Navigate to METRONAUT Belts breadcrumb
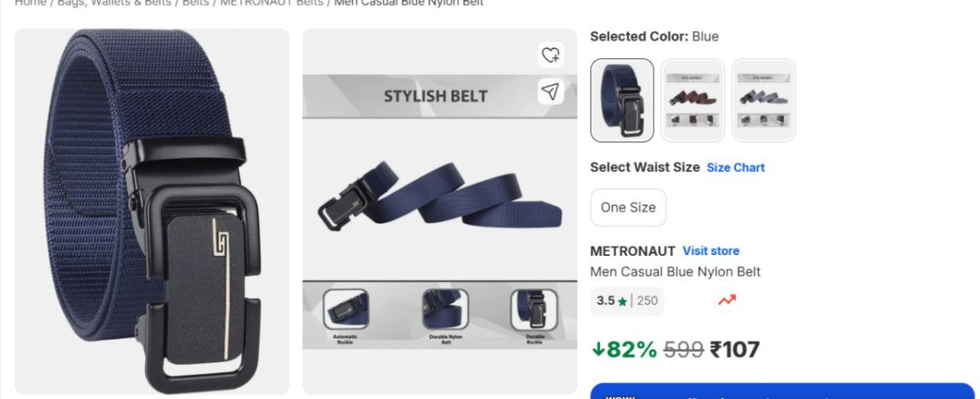Viewport: 980px width, 399px height. [271, 2]
